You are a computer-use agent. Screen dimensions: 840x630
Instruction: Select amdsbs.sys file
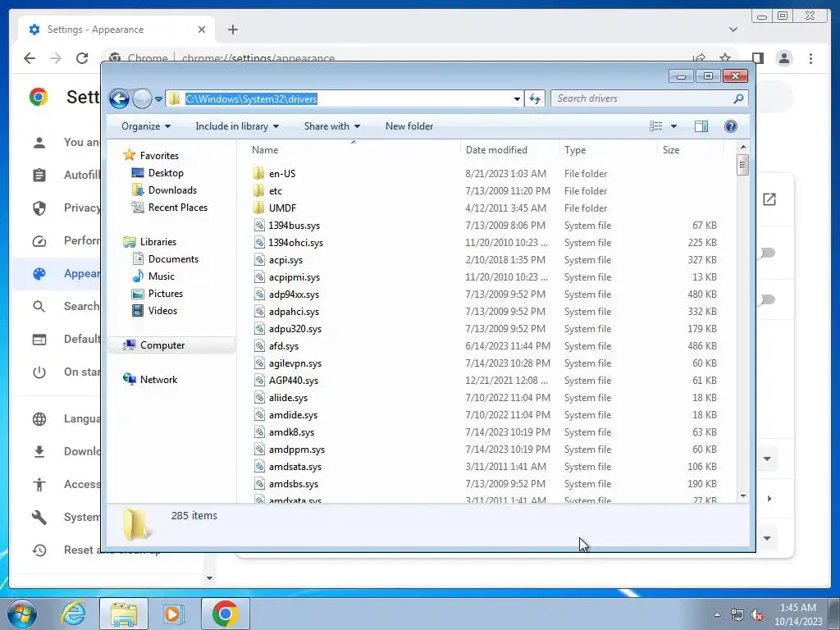[x=294, y=484]
